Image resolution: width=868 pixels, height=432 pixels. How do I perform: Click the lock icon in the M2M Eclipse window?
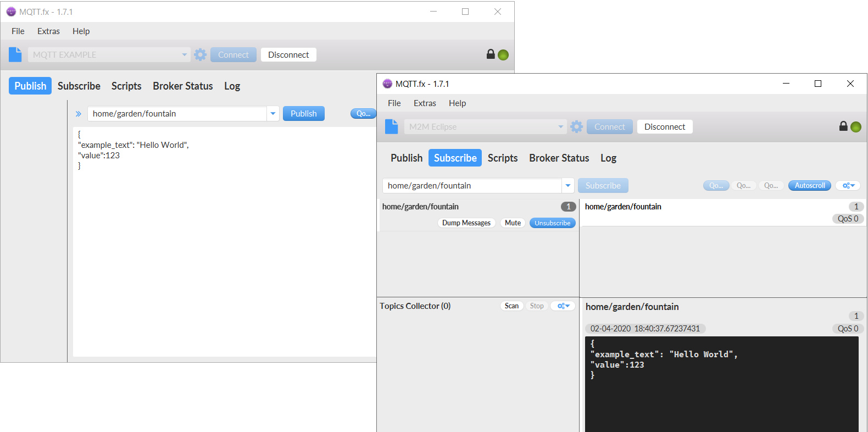(843, 126)
